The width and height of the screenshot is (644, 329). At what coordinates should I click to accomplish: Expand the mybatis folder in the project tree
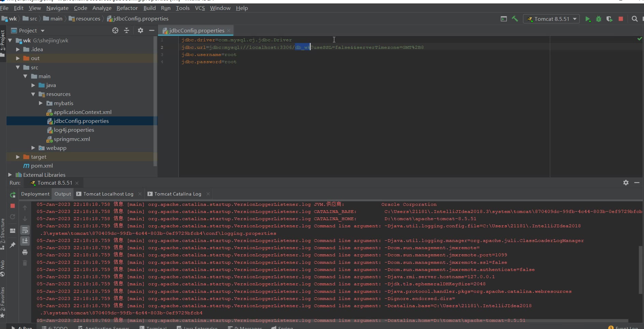point(41,103)
